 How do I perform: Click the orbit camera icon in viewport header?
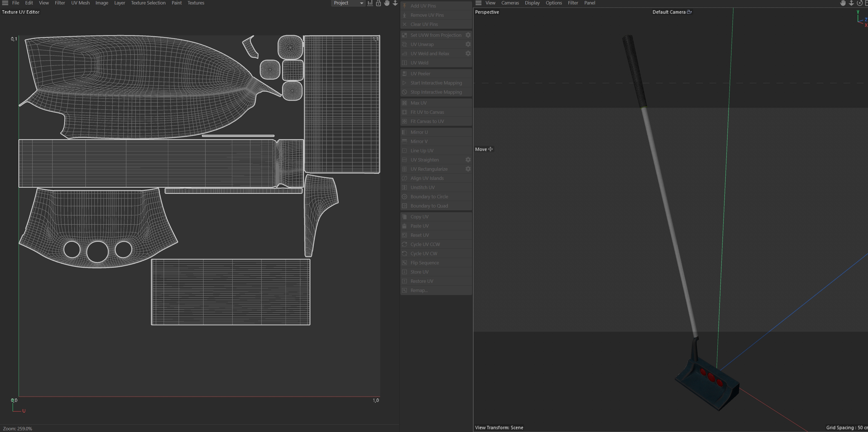[860, 3]
